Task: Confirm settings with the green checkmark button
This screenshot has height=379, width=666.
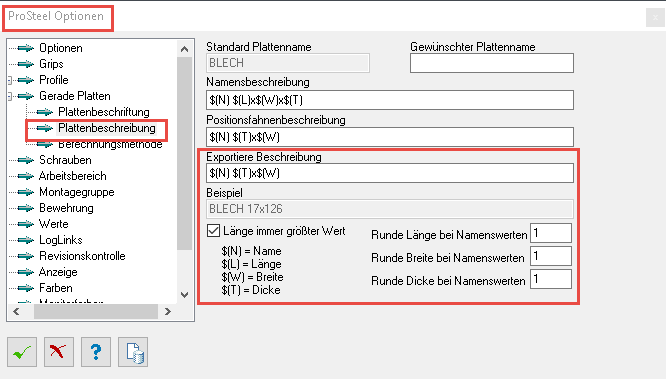Action: (22, 352)
